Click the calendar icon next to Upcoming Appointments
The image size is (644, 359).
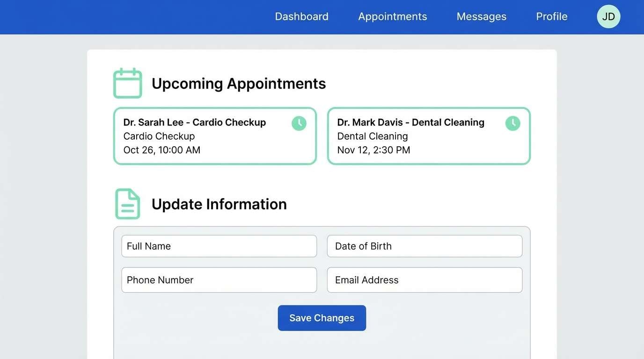(127, 83)
